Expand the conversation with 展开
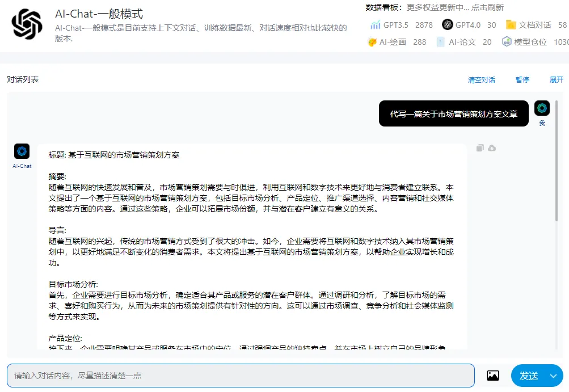Viewport: 569px width, 392px height. pyautogui.click(x=557, y=80)
